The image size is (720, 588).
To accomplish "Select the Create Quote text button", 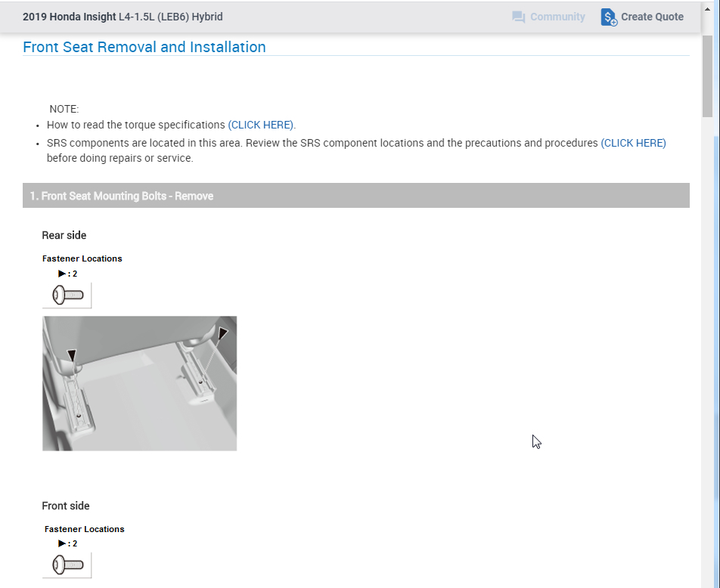I will point(652,17).
